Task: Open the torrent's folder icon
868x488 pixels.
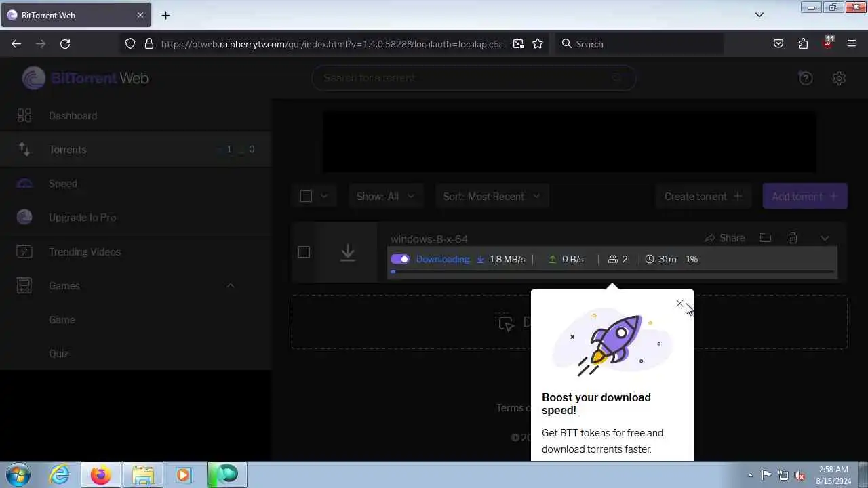Action: click(x=766, y=238)
